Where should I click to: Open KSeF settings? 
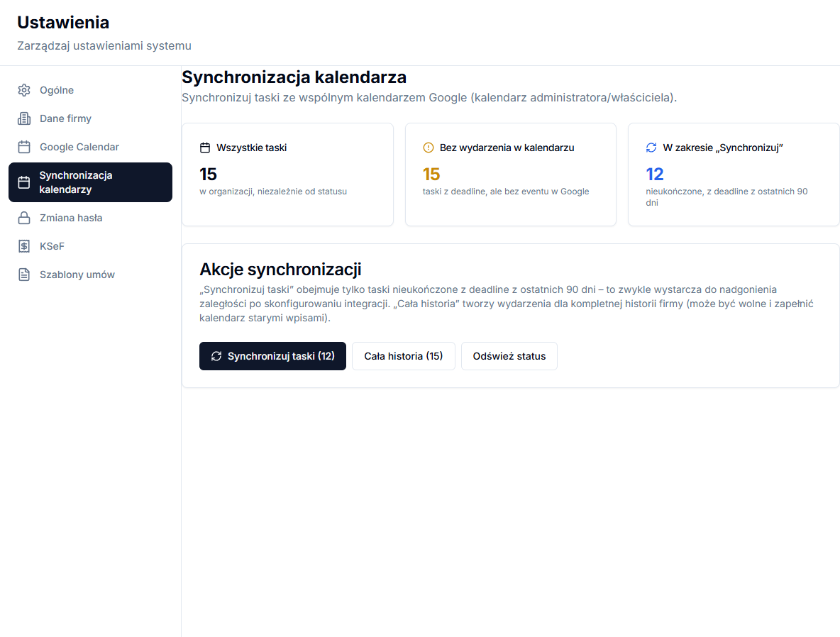pos(91,246)
